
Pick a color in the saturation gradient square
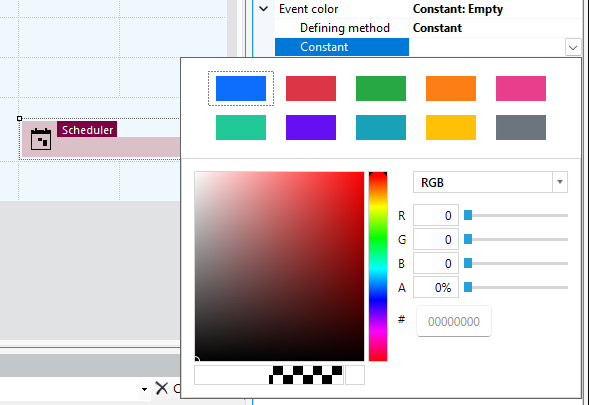pyautogui.click(x=279, y=266)
